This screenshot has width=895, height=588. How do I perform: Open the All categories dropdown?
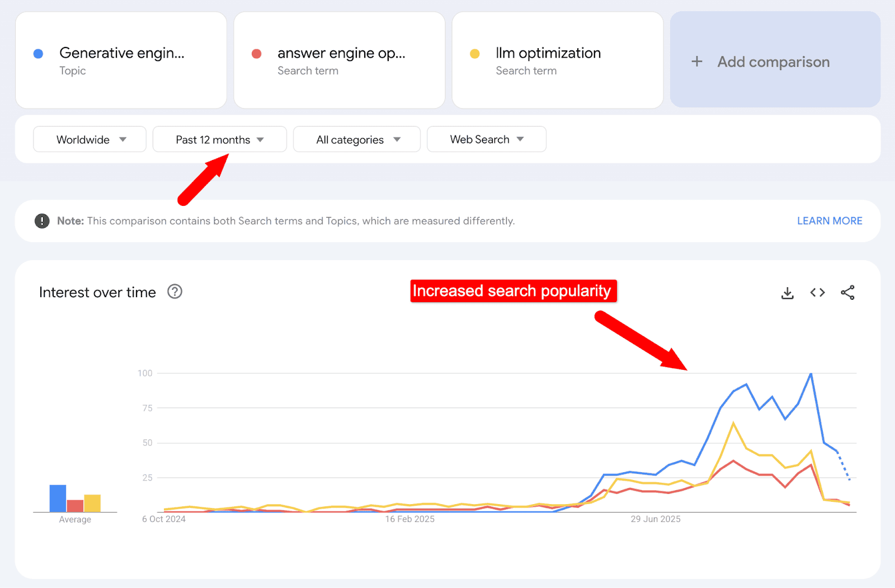357,139
